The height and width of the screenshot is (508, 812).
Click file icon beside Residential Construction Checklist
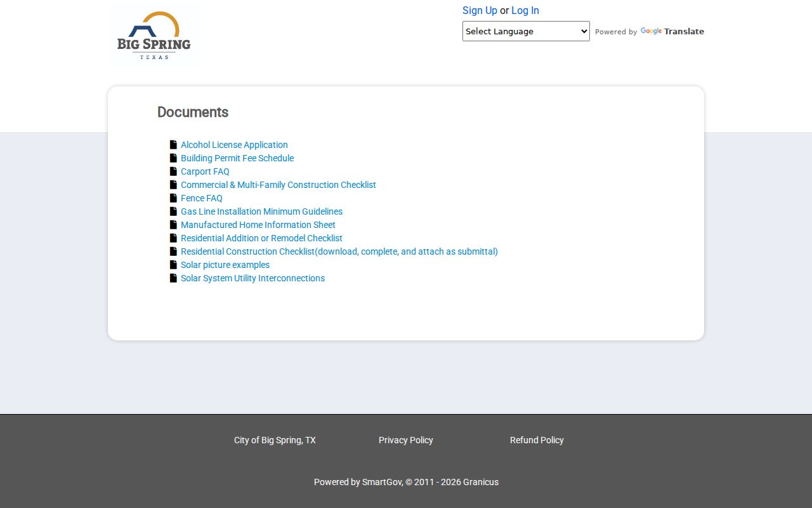(x=173, y=251)
